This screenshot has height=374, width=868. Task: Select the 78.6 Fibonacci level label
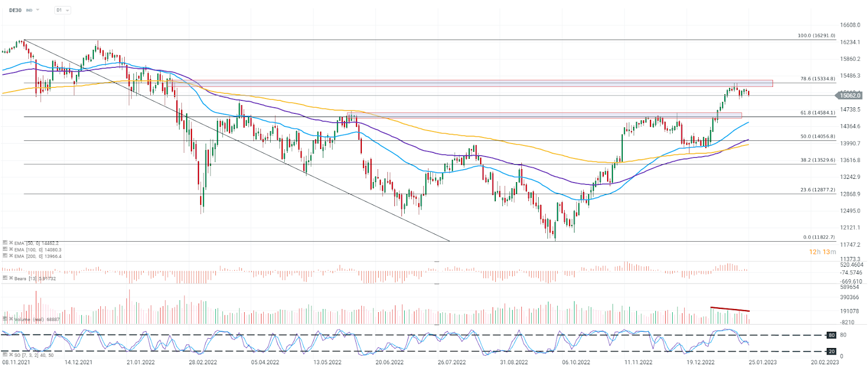click(x=818, y=79)
